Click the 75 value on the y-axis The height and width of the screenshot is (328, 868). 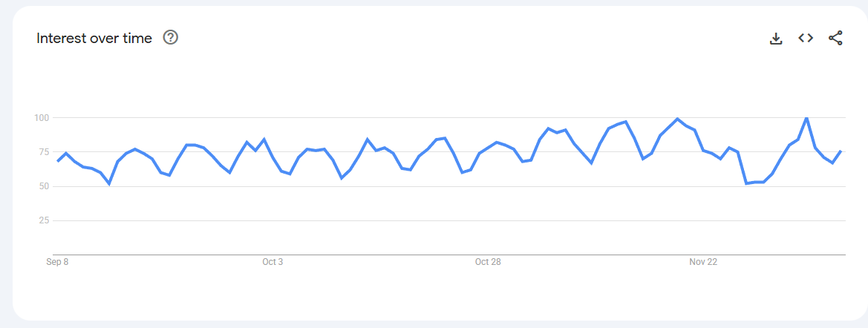42,151
